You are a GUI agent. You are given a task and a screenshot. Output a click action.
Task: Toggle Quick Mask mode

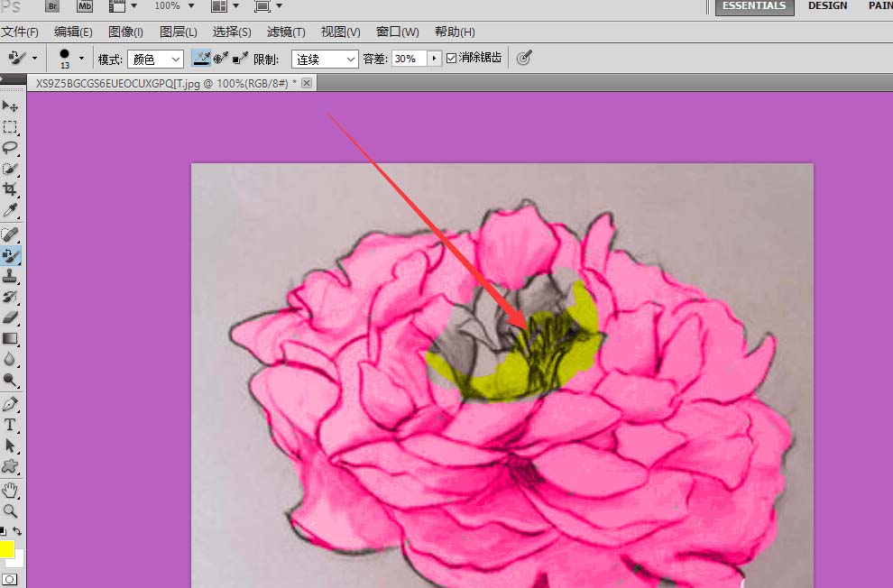[x=10, y=580]
